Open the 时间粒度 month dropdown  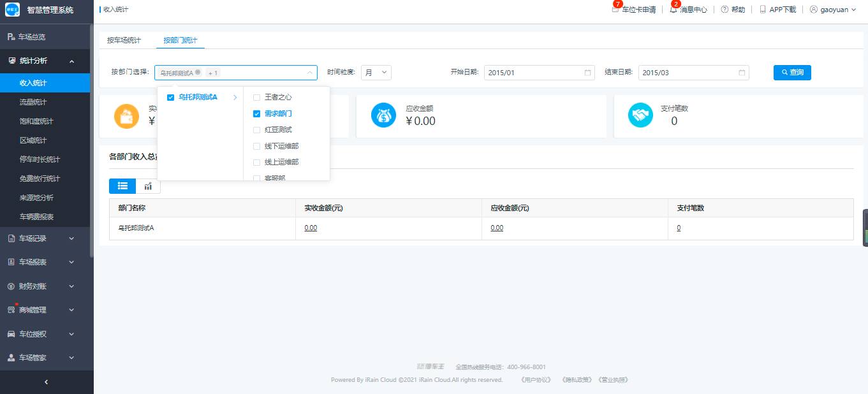tap(376, 73)
